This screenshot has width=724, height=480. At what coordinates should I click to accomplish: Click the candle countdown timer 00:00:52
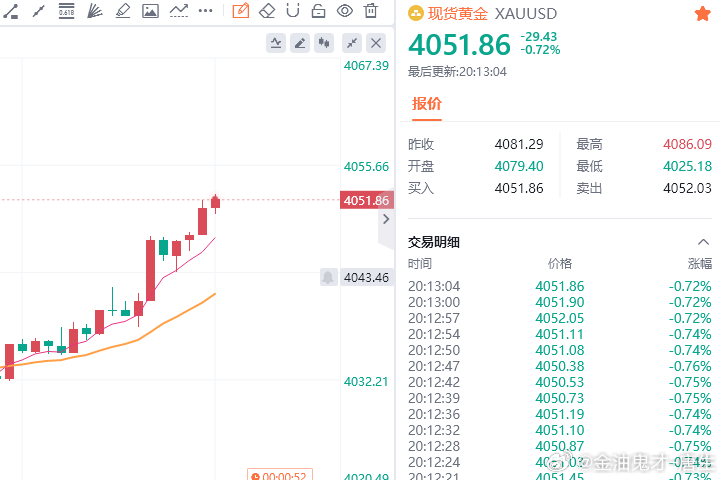[280, 475]
